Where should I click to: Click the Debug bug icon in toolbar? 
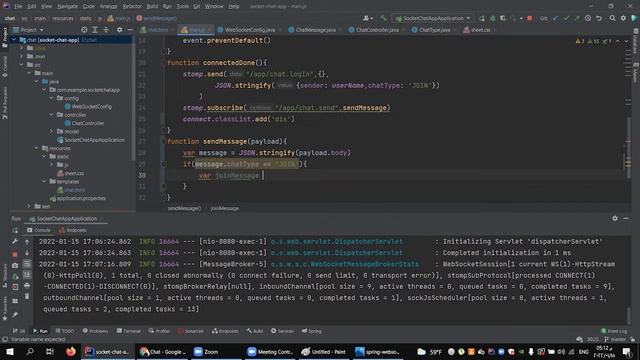coord(492,18)
